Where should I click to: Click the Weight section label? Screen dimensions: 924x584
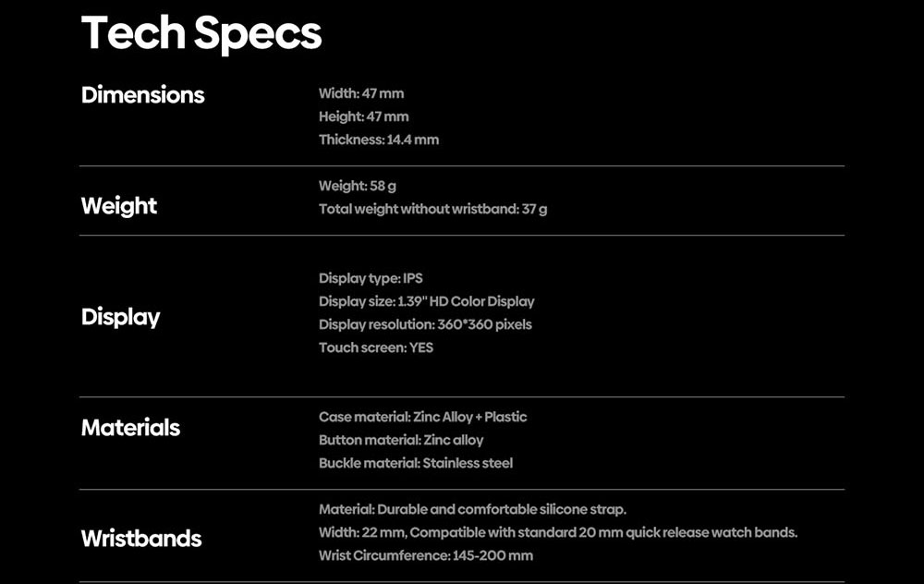pos(119,206)
